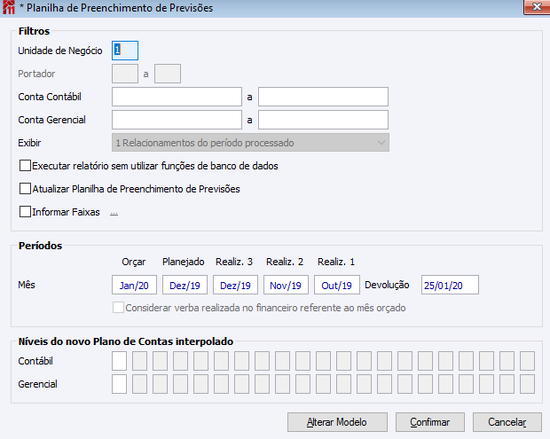
Task: Click the Conta Gerencial starting field
Action: click(177, 120)
